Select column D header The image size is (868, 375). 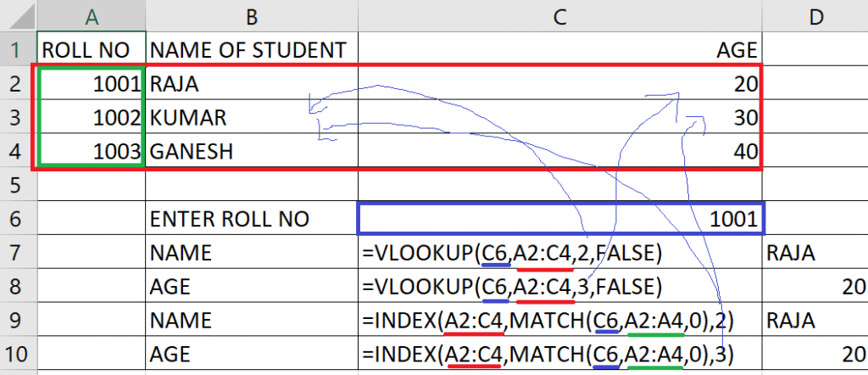click(815, 17)
